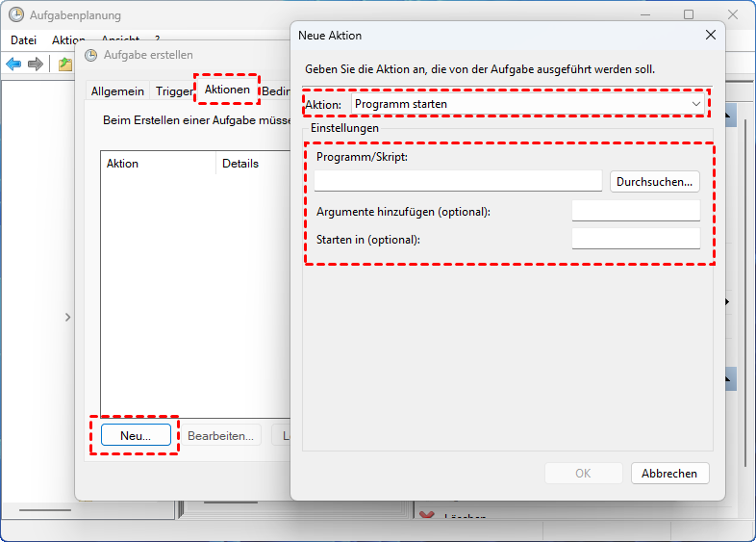Switch to the Trigger tab
The height and width of the screenshot is (542, 756).
(174, 91)
